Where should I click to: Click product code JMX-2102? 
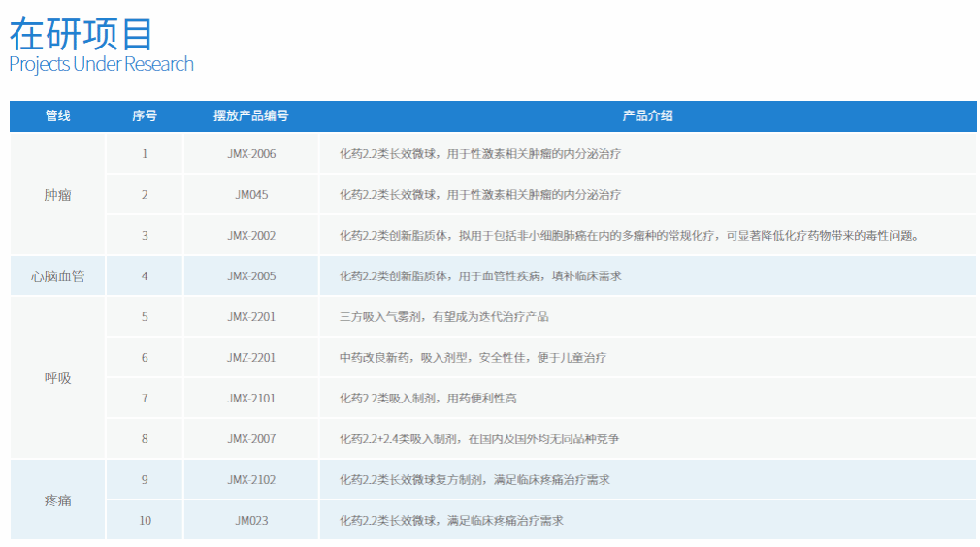[251, 480]
